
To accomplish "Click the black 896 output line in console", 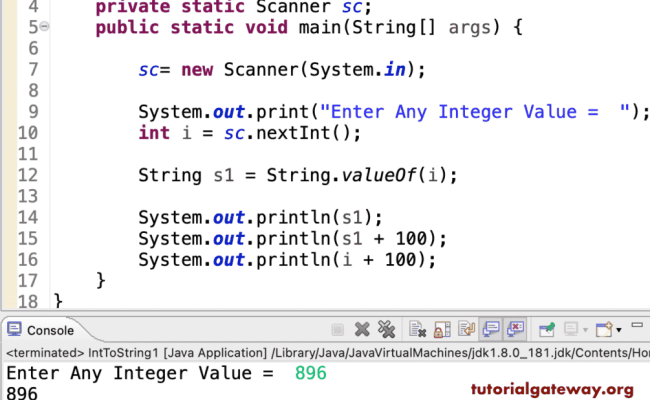I will coord(22,393).
